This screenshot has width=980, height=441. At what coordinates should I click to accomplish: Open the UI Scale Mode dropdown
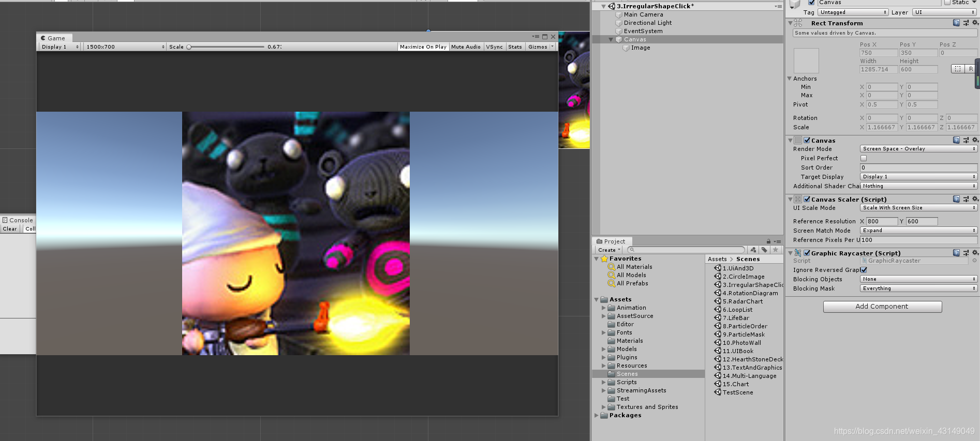[918, 208]
